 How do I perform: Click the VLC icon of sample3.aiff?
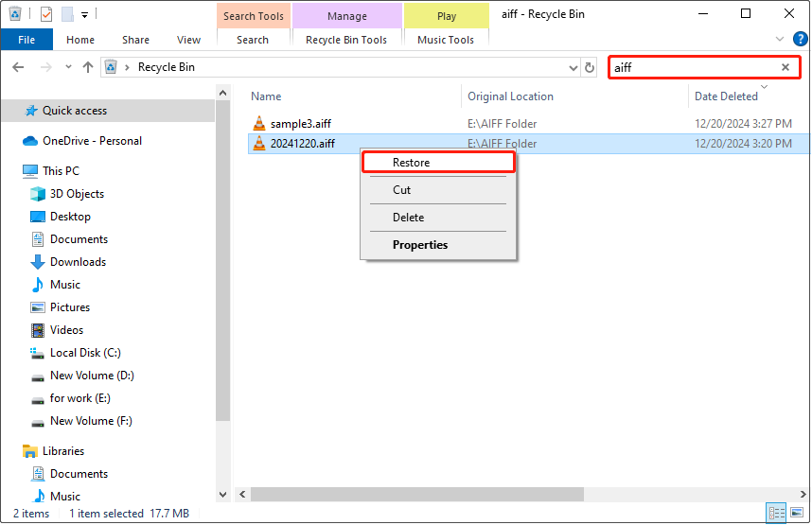[259, 123]
